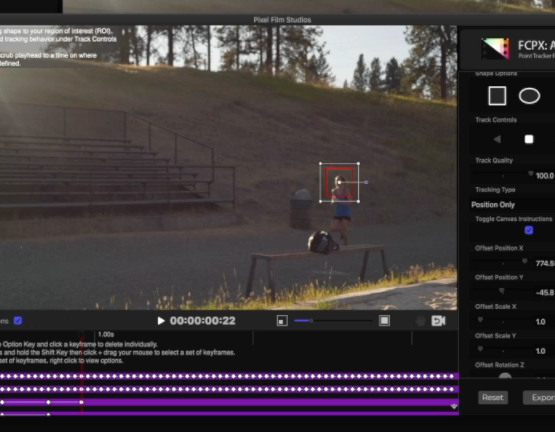555x432 pixels.
Task: Click the timecode 00:00:00:22 display
Action: [x=202, y=321]
